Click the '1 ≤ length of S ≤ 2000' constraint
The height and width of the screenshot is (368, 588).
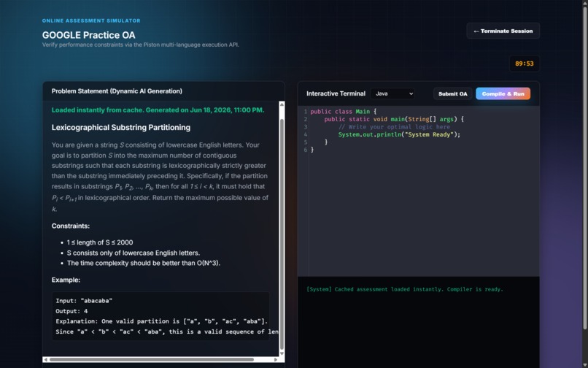coord(100,242)
